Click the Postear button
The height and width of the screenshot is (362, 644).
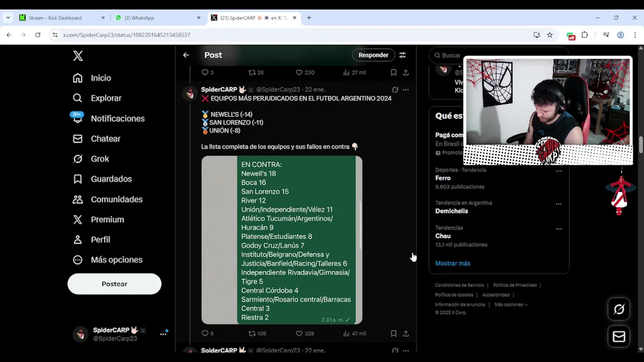coord(114,284)
